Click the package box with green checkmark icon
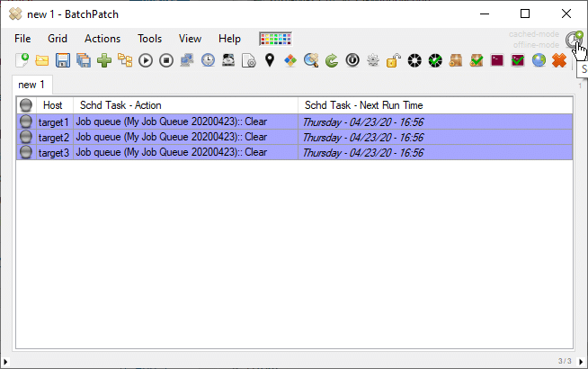The image size is (588, 369). pyautogui.click(x=477, y=60)
